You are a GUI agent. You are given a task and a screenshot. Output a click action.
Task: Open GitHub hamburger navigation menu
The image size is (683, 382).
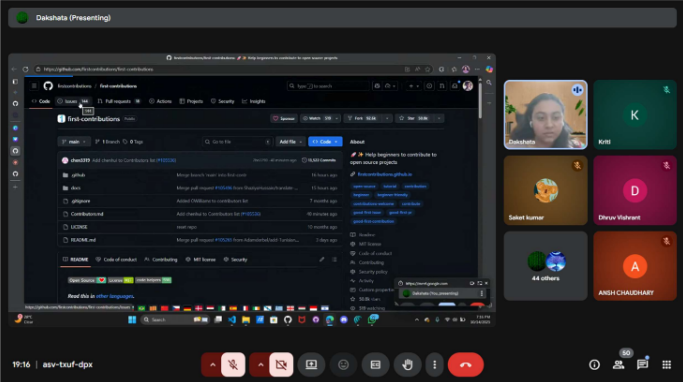[x=34, y=86]
